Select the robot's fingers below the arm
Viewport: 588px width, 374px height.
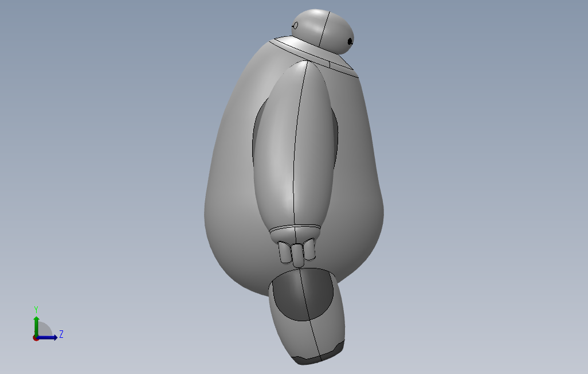[297, 253]
